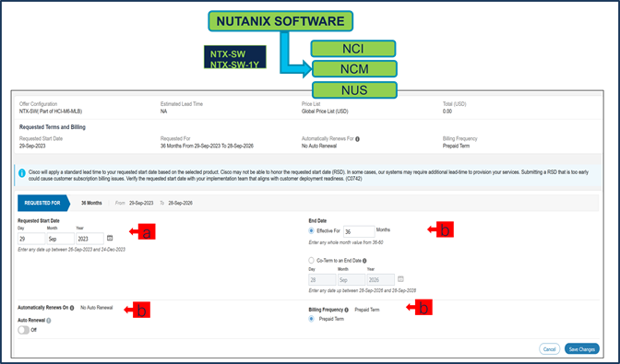Select the REQUESTED FOR tab

coord(43,203)
